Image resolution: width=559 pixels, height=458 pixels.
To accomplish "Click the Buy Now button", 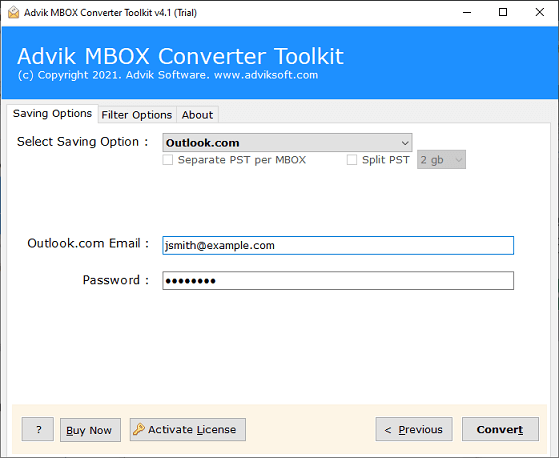I will pyautogui.click(x=90, y=430).
